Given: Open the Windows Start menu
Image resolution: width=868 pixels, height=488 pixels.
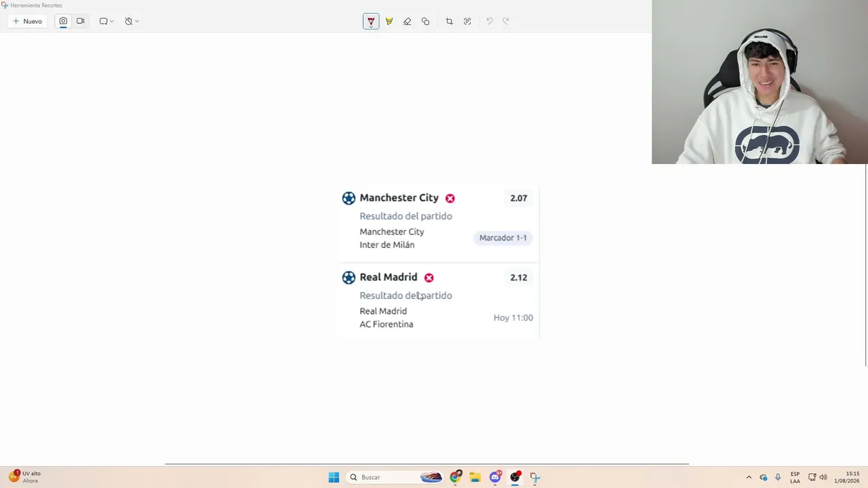Looking at the screenshot, I should [x=334, y=477].
